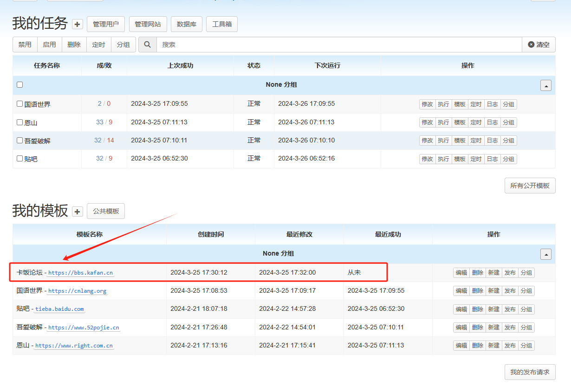
Task: Select the 恩山 task checkbox
Action: pyautogui.click(x=20, y=122)
